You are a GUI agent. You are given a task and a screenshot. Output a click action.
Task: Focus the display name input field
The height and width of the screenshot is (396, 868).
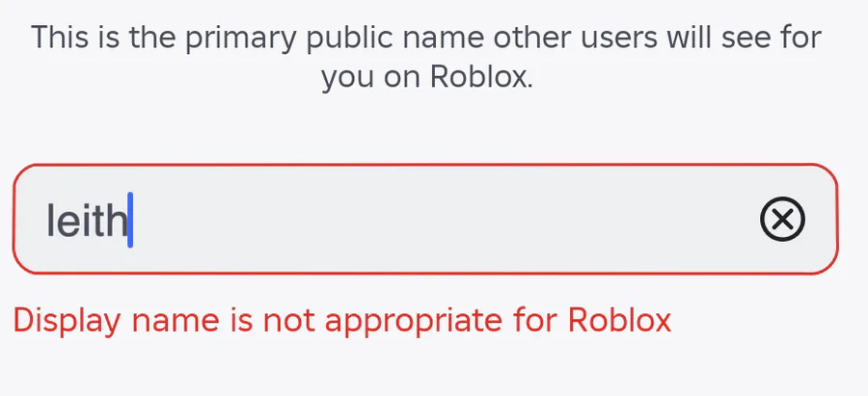(425, 219)
